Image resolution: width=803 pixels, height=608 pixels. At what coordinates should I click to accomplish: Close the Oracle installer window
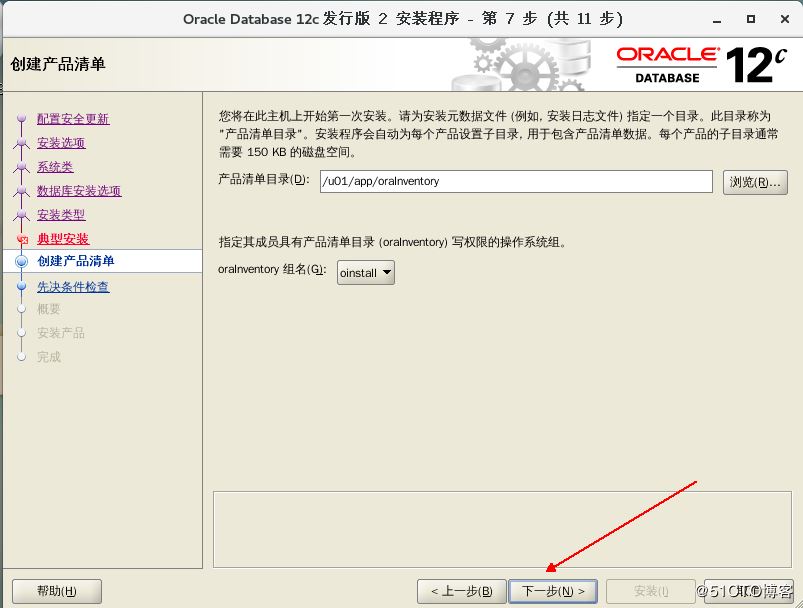(785, 19)
